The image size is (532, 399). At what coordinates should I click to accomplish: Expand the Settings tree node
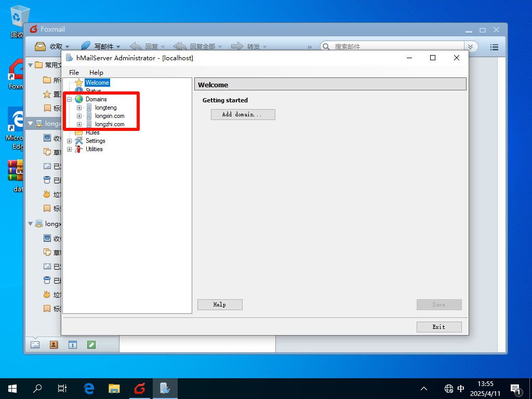[69, 141]
